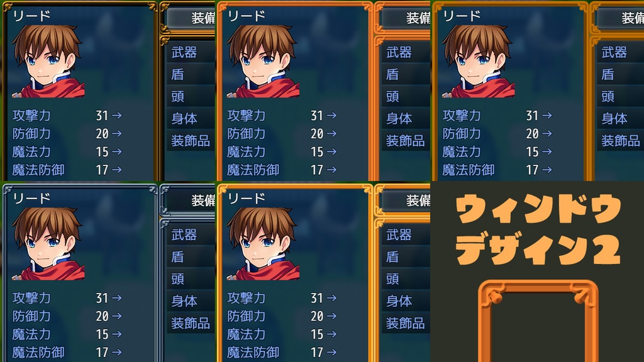Click arrow next to 防御力 20 top-middle

[x=332, y=133]
